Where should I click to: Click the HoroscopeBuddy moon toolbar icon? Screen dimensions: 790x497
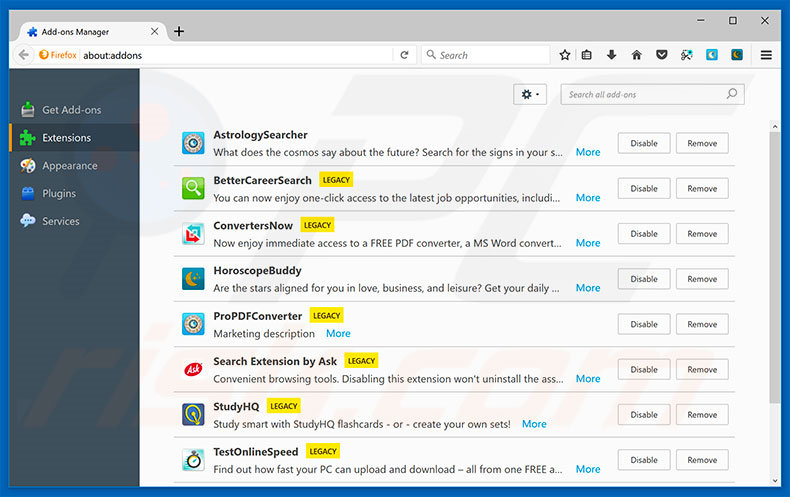tap(737, 55)
